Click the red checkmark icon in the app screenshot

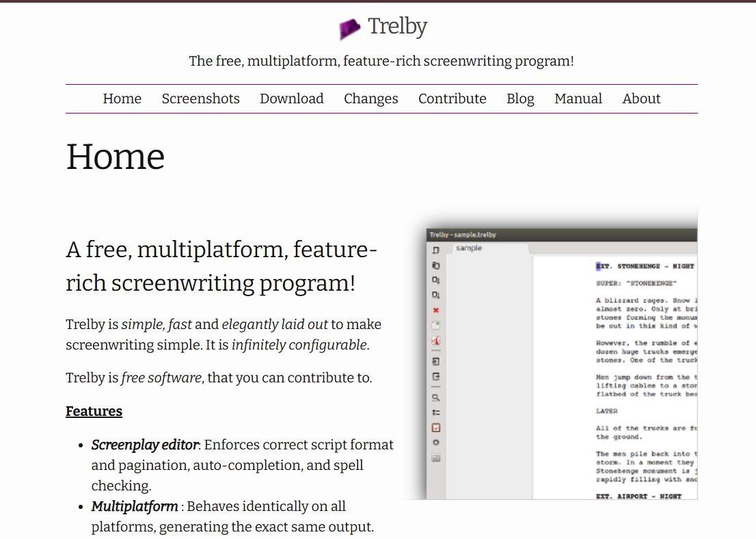(x=436, y=428)
